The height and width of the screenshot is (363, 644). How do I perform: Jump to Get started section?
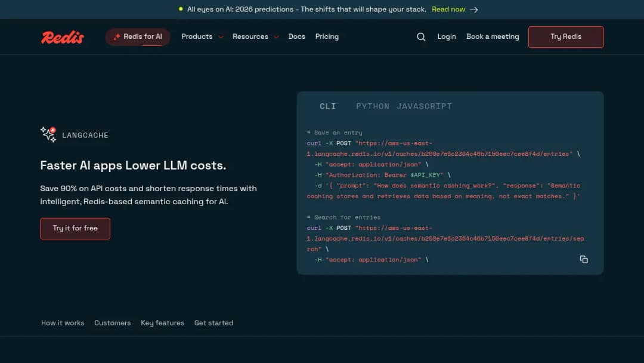(x=213, y=323)
